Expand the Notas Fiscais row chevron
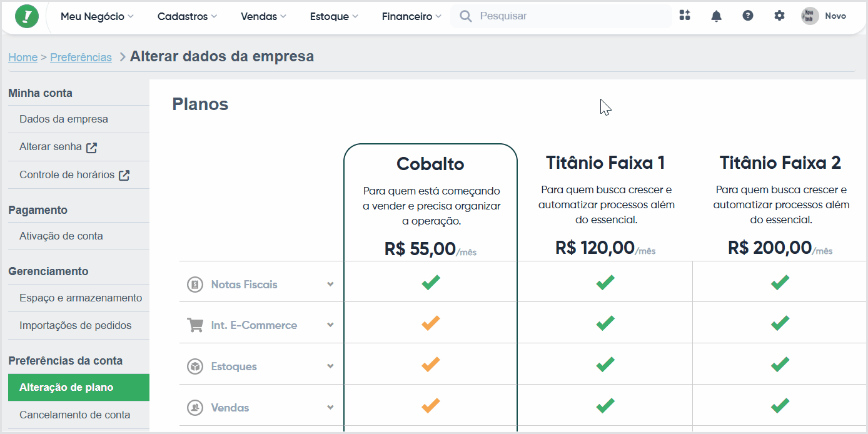This screenshot has width=868, height=434. (330, 285)
